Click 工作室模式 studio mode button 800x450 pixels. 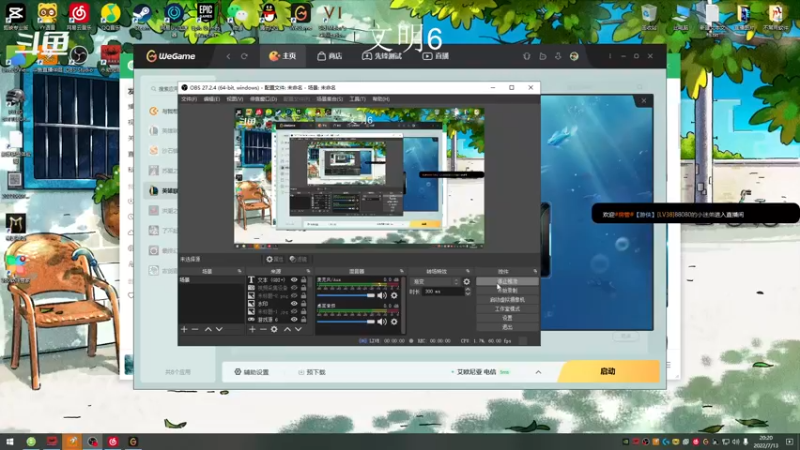click(507, 309)
